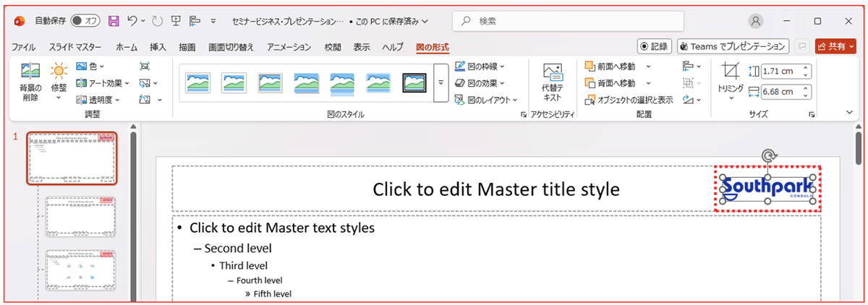Click the start-from-beginning slideshow icon
868x305 pixels.
coord(176,21)
